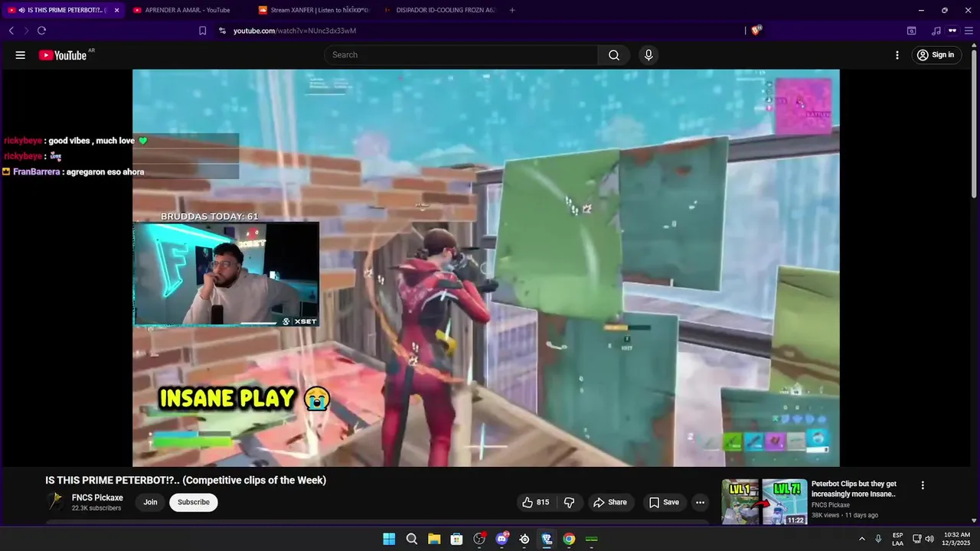Open options for the recommended Peterbot Clips video
This screenshot has width=980, height=551.
923,485
